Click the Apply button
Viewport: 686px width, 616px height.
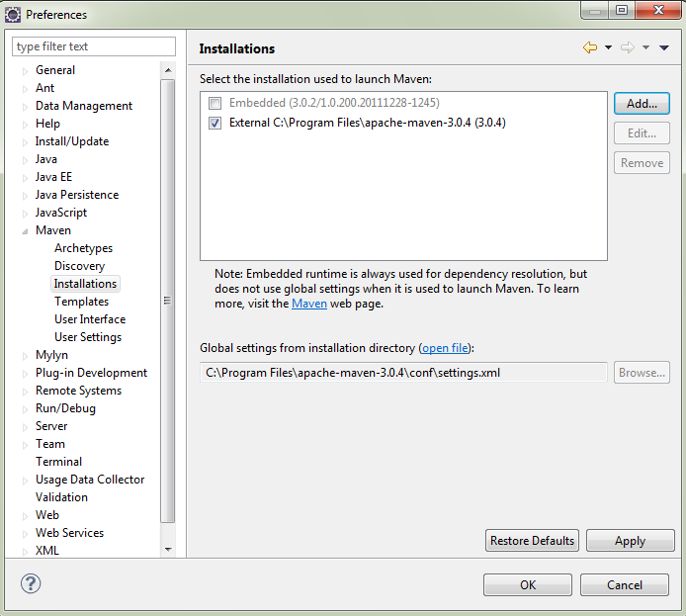coord(630,541)
